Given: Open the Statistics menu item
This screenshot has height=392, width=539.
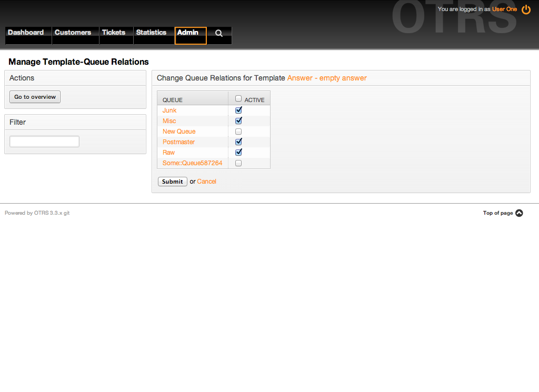Looking at the screenshot, I should pyautogui.click(x=151, y=33).
